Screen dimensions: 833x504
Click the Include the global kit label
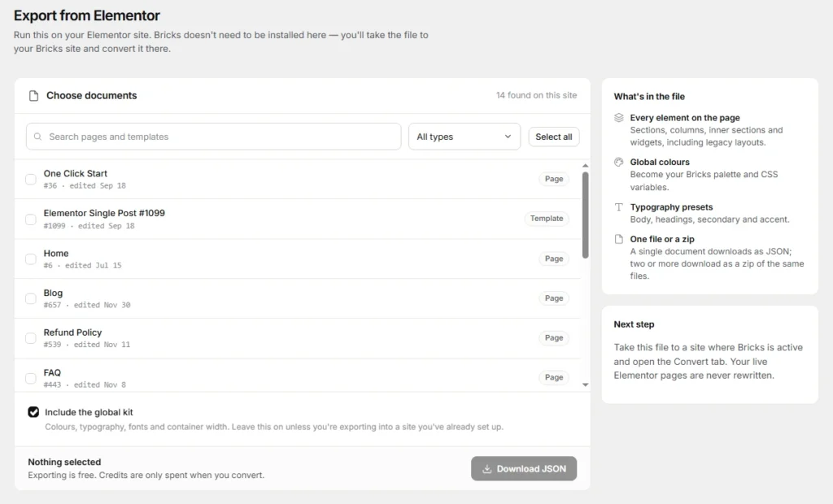(89, 412)
